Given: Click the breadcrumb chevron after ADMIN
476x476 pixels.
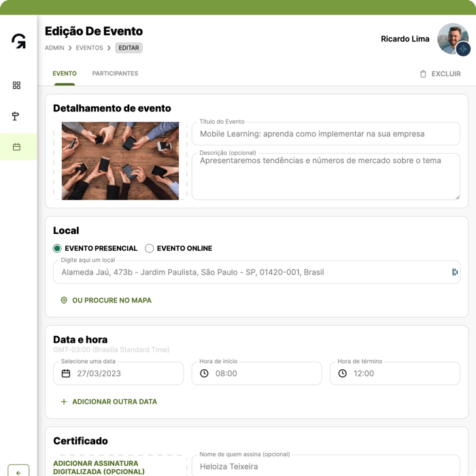Looking at the screenshot, I should pos(70,48).
